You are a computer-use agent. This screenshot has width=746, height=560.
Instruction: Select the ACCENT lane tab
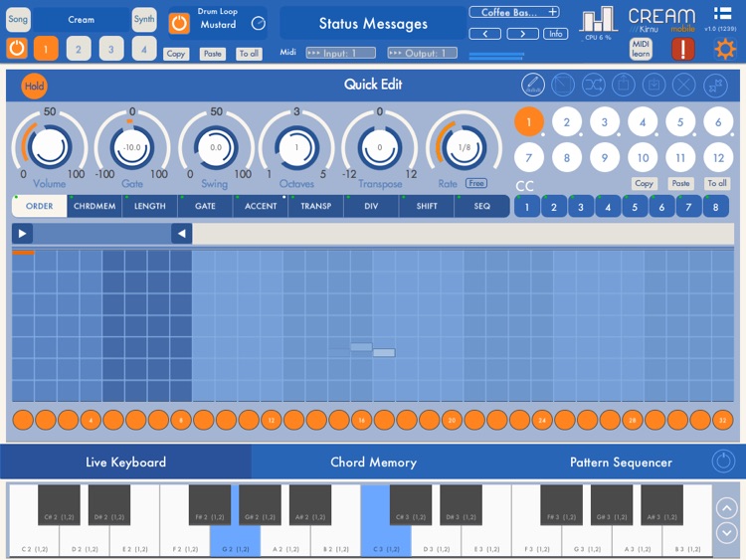[x=261, y=206]
